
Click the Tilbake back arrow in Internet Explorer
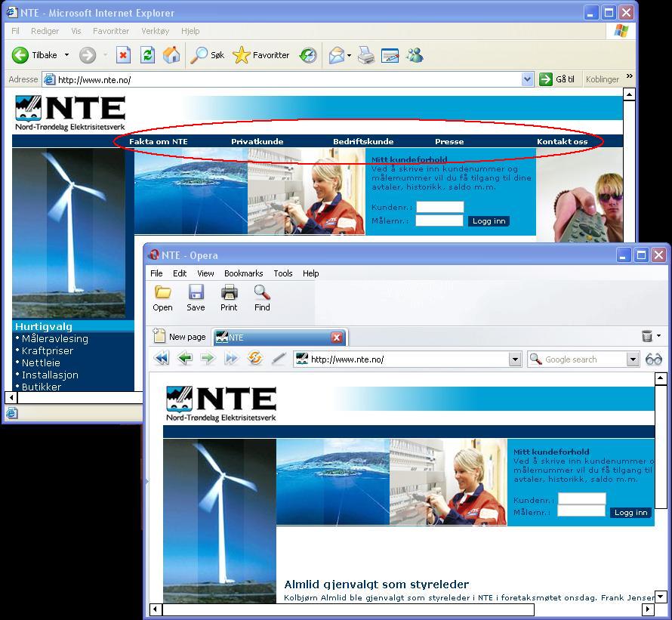coord(20,55)
